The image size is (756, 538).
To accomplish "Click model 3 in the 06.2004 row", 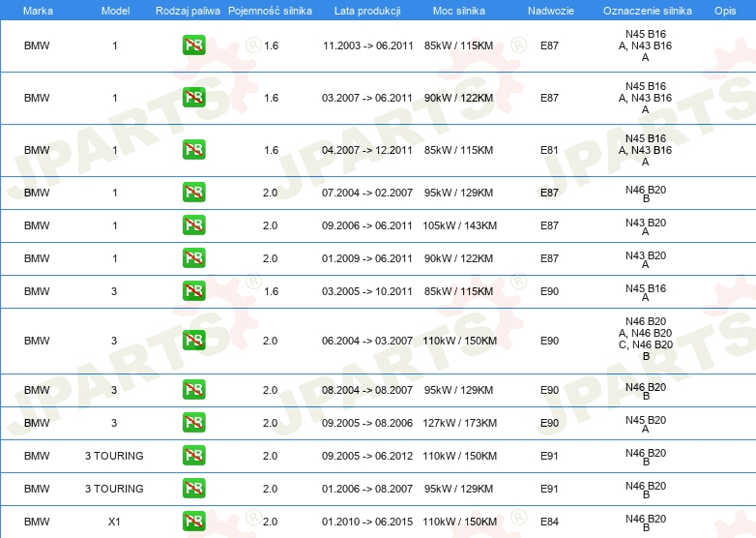I will (114, 341).
